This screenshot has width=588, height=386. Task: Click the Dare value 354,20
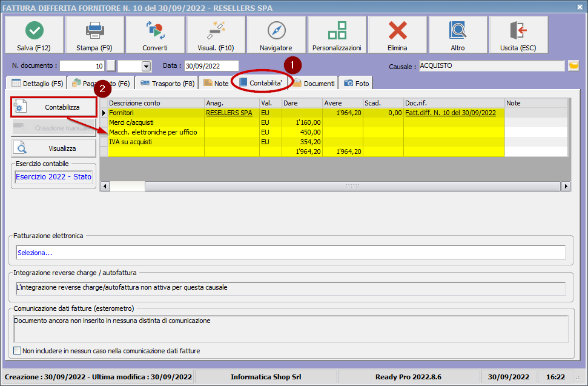(311, 142)
